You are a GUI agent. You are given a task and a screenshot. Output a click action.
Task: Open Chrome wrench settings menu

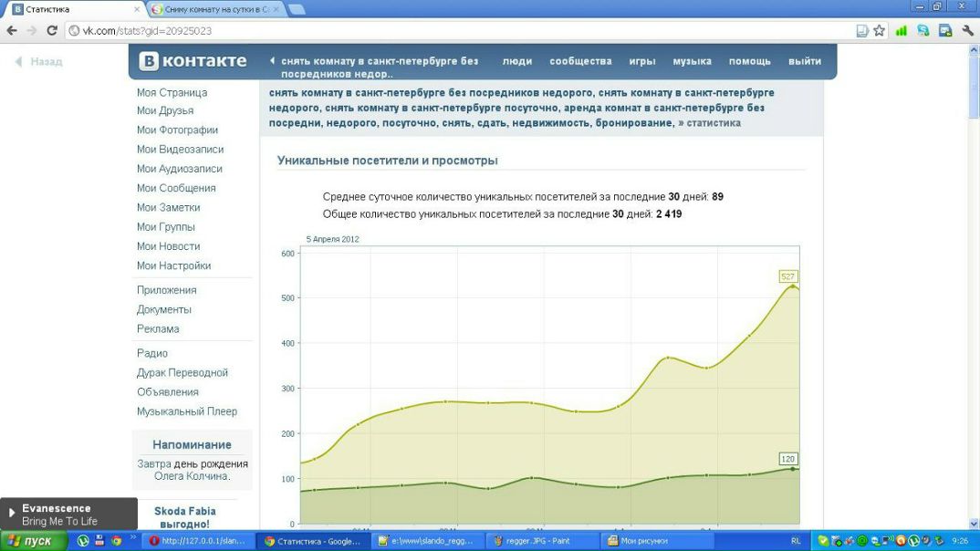coord(967,30)
